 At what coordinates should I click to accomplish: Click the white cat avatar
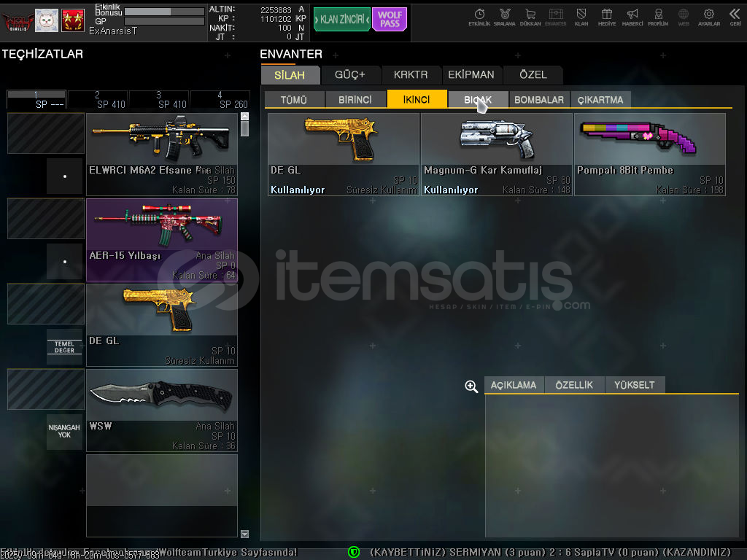(47, 20)
